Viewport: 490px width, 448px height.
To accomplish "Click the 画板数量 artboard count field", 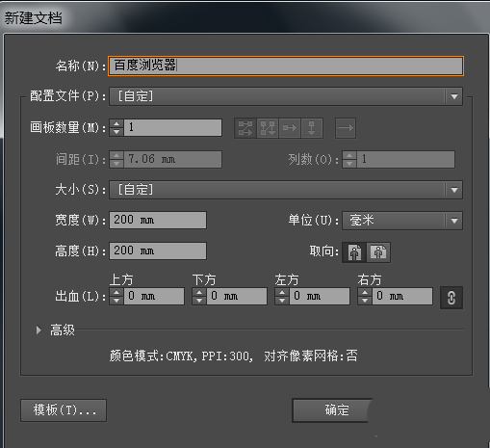I will pyautogui.click(x=172, y=127).
